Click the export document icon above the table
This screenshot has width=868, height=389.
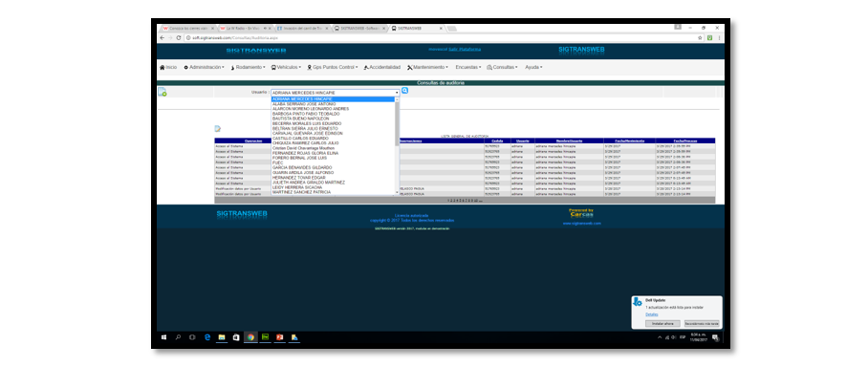point(218,129)
